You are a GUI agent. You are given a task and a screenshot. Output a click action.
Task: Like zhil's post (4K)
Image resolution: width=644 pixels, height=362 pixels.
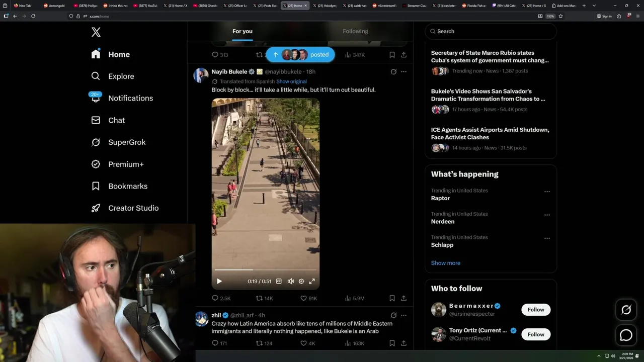[x=307, y=343]
